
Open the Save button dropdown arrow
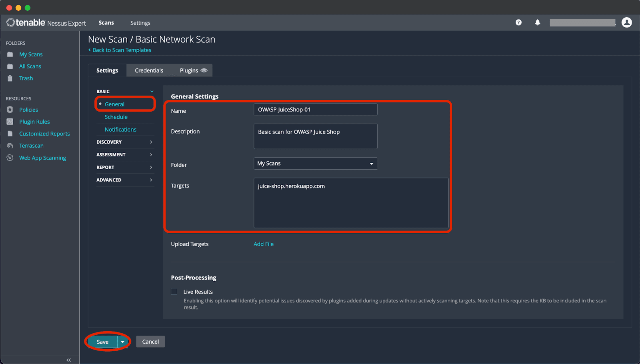coord(123,342)
